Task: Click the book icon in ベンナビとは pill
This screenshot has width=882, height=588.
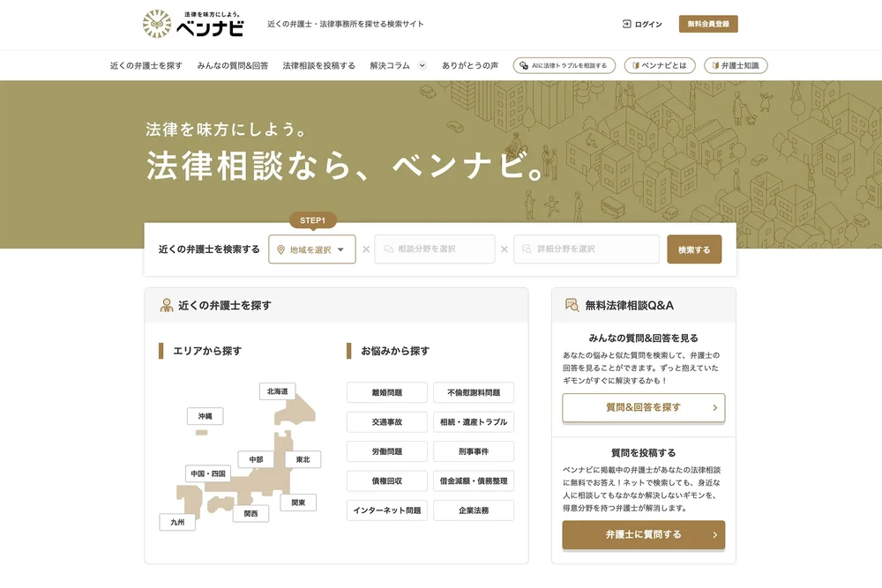Action: (x=636, y=65)
